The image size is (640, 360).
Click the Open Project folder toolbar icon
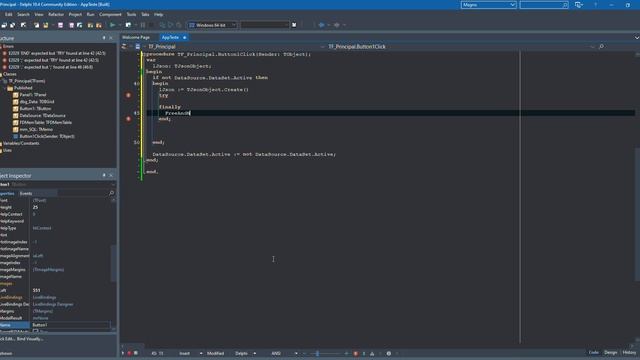(46, 25)
